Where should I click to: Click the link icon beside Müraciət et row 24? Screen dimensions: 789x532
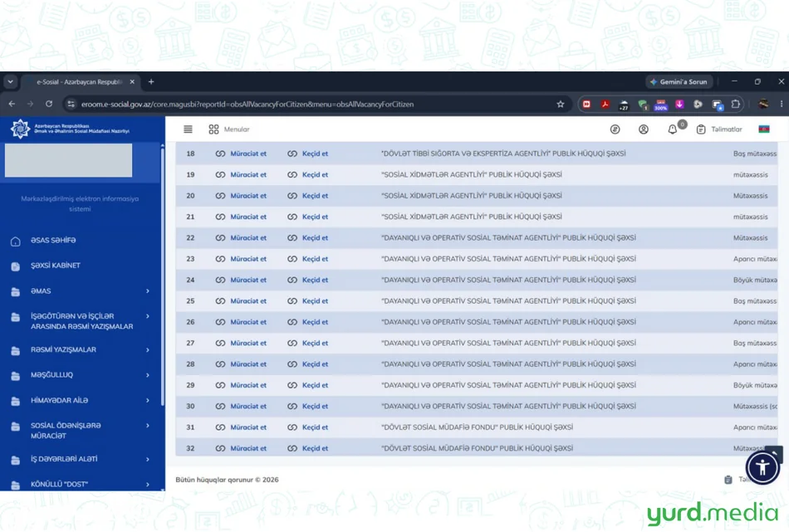[x=220, y=280]
